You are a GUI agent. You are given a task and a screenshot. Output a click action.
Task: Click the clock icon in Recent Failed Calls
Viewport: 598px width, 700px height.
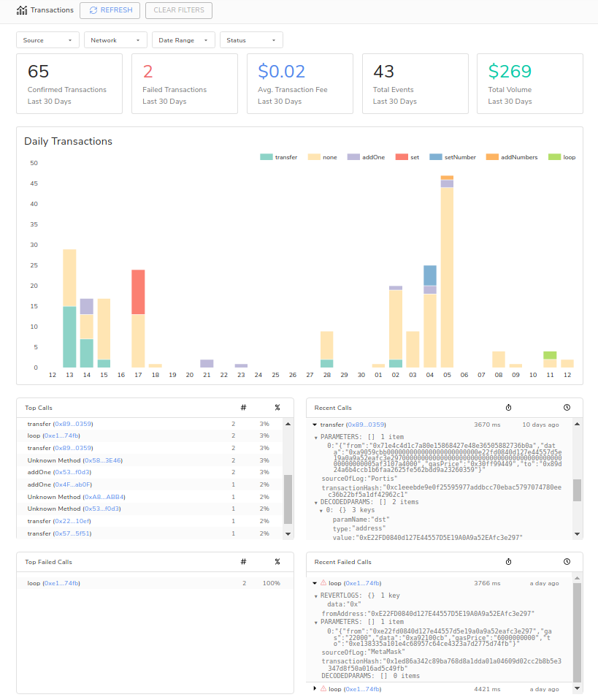[567, 562]
